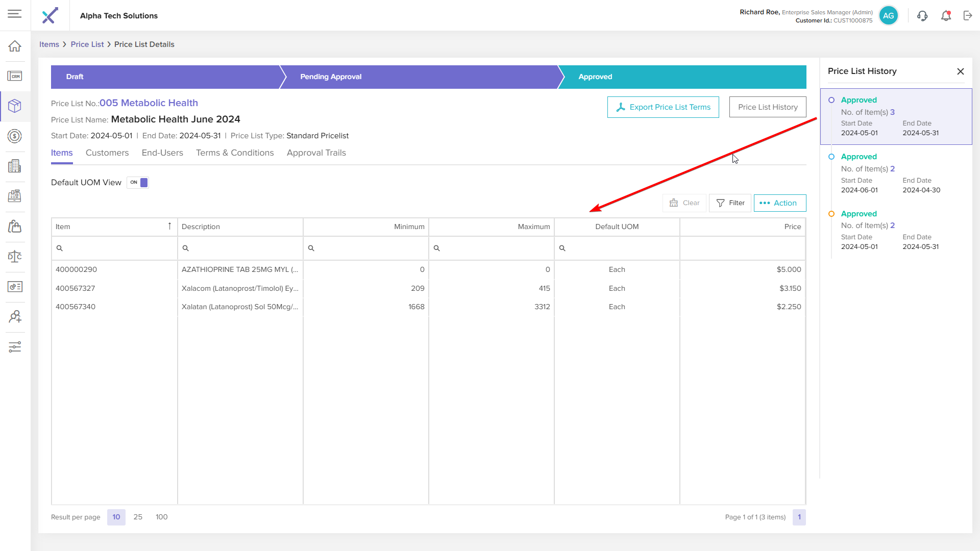The image size is (980, 551).
Task: Select 100 results per page
Action: [161, 517]
